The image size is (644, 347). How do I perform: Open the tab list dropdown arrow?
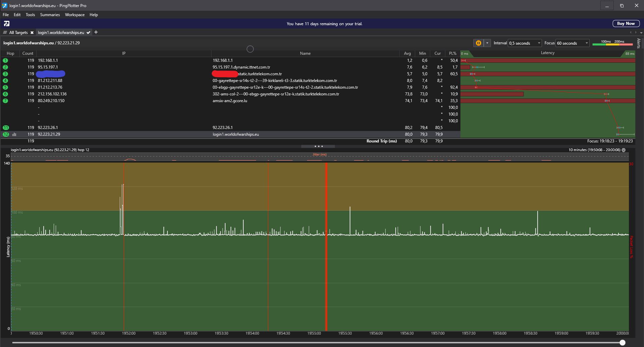tap(641, 33)
